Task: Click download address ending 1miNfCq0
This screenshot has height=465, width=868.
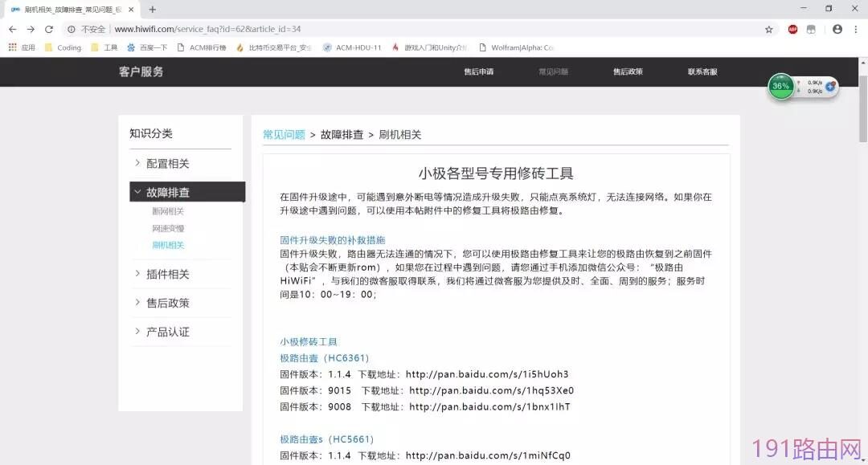Action: (488, 455)
